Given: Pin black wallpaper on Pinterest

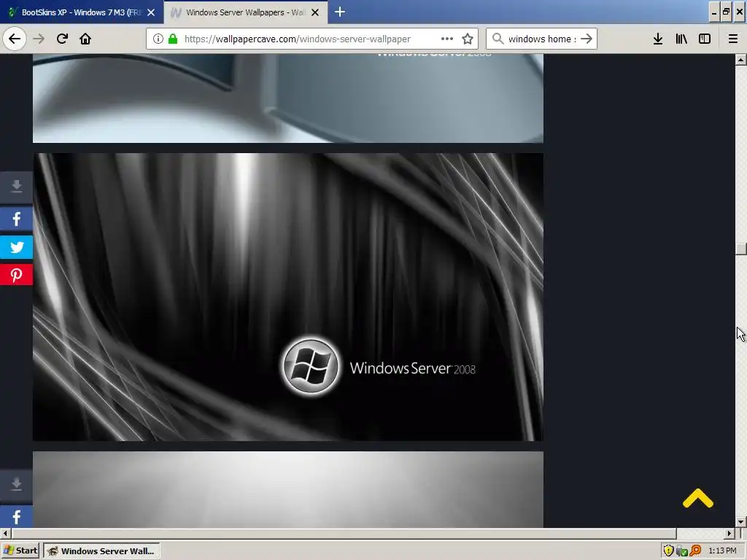Looking at the screenshot, I should 16,275.
